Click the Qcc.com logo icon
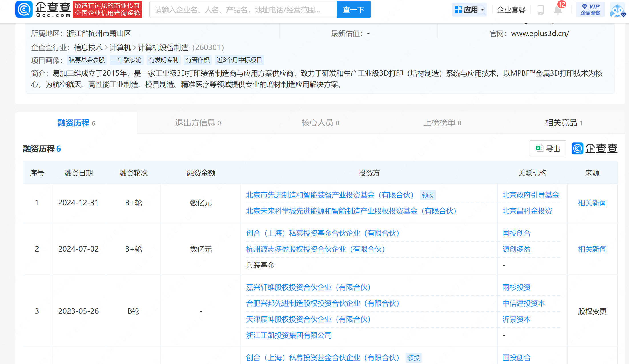Viewport: 629px width, 364px height. coord(24,9)
